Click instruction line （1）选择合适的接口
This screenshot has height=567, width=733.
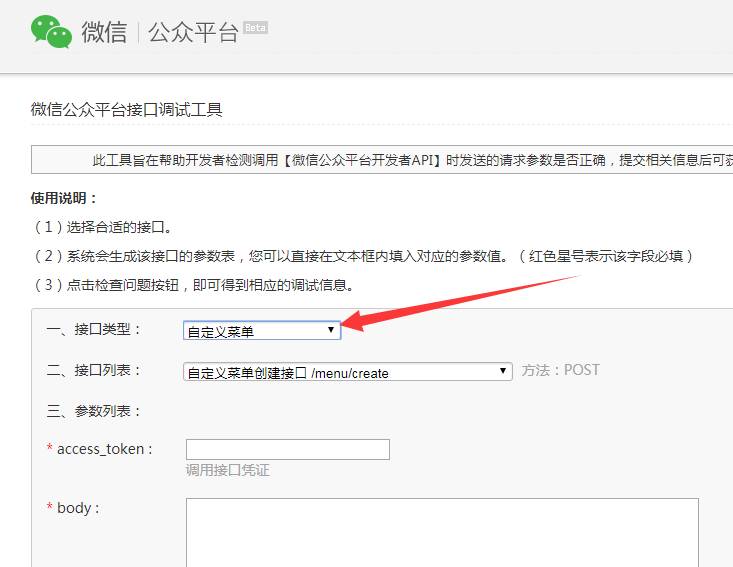click(x=103, y=227)
